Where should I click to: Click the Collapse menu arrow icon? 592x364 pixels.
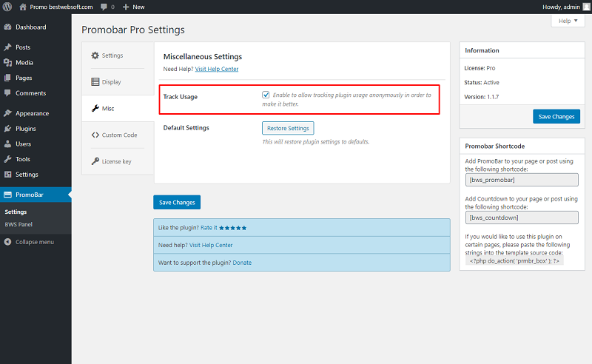point(7,242)
